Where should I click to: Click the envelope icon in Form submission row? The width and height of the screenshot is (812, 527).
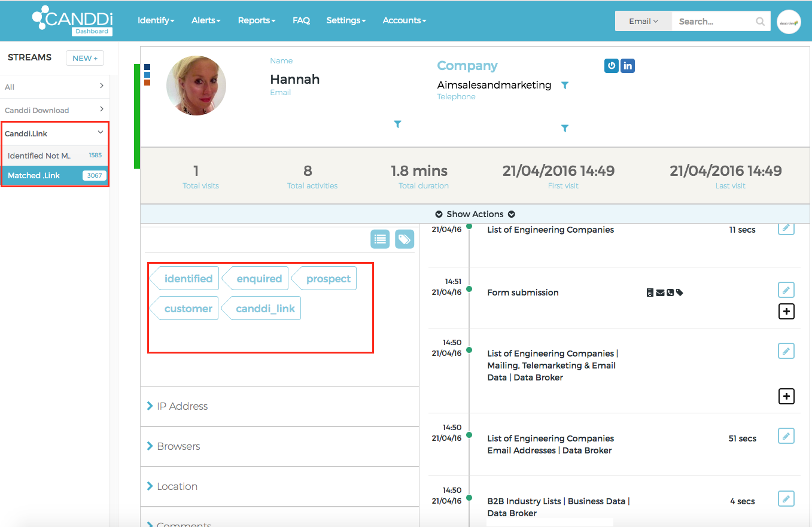point(660,293)
